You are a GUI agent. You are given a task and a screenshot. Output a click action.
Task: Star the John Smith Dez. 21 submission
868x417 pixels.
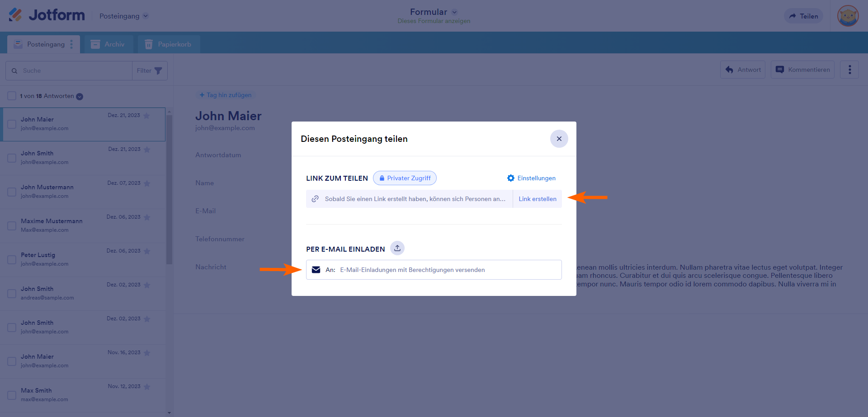coord(147,150)
